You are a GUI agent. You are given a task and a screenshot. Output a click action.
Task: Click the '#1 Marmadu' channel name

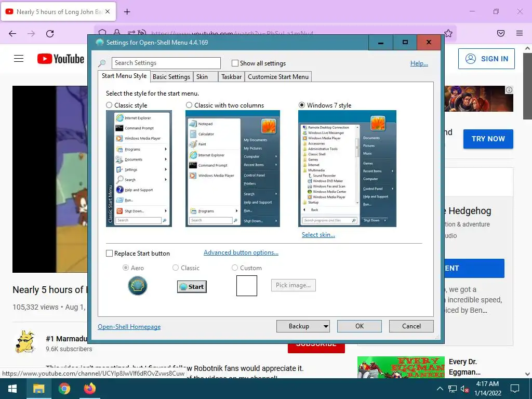click(66, 339)
